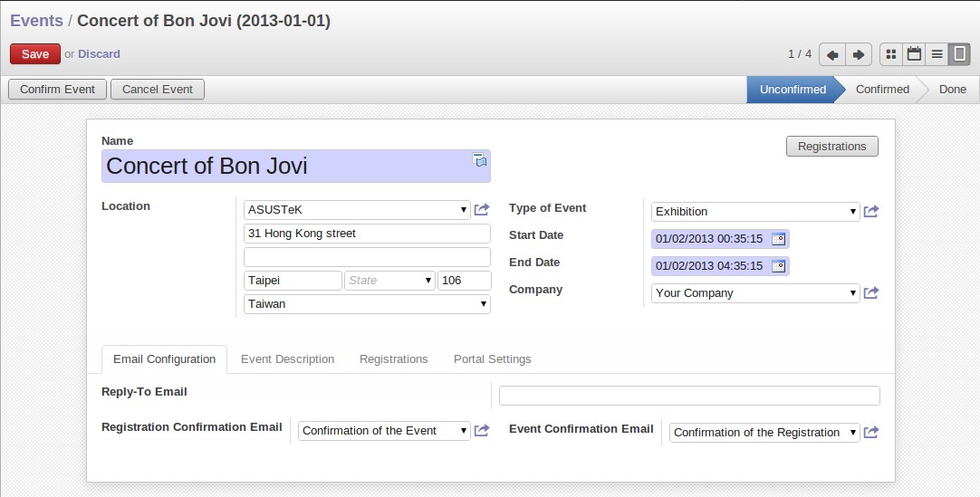Discard the changes
The image size is (980, 497).
pos(99,53)
